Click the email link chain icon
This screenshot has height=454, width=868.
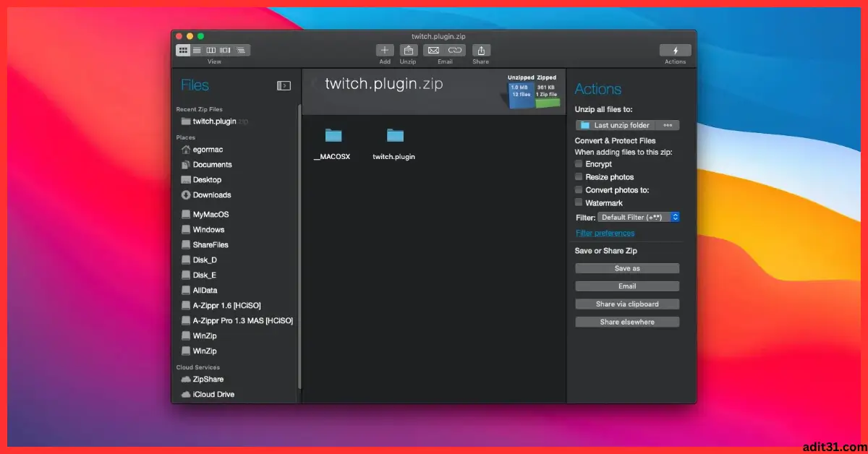tap(455, 50)
